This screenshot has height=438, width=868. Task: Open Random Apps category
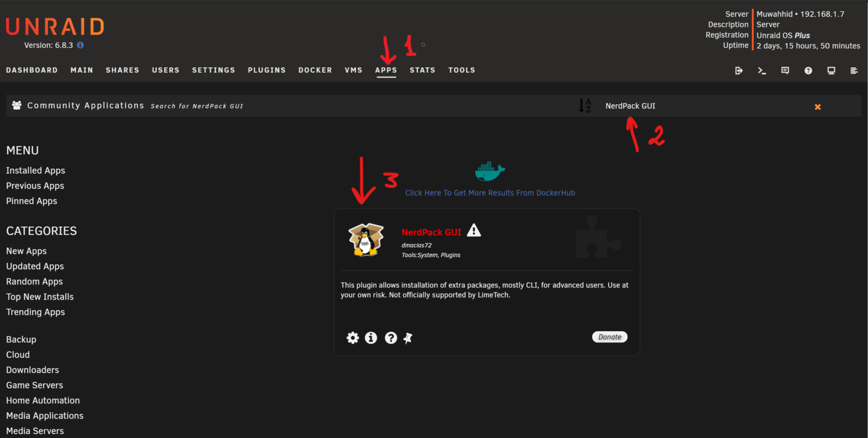pos(35,281)
